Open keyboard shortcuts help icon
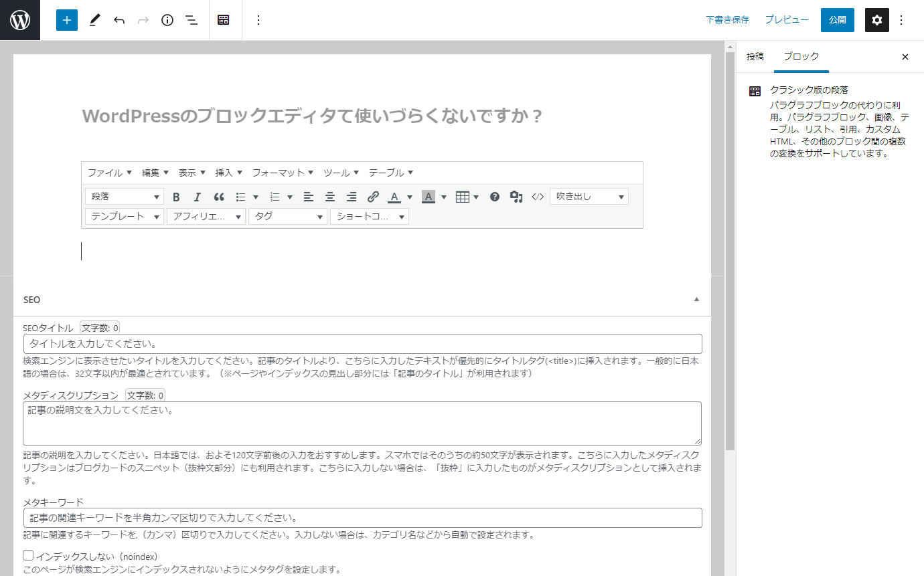This screenshot has height=576, width=924. (x=495, y=197)
